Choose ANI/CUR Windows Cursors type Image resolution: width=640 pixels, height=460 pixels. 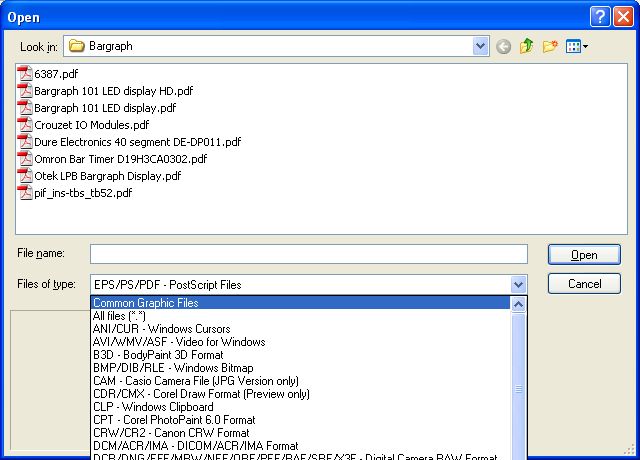coord(301,329)
